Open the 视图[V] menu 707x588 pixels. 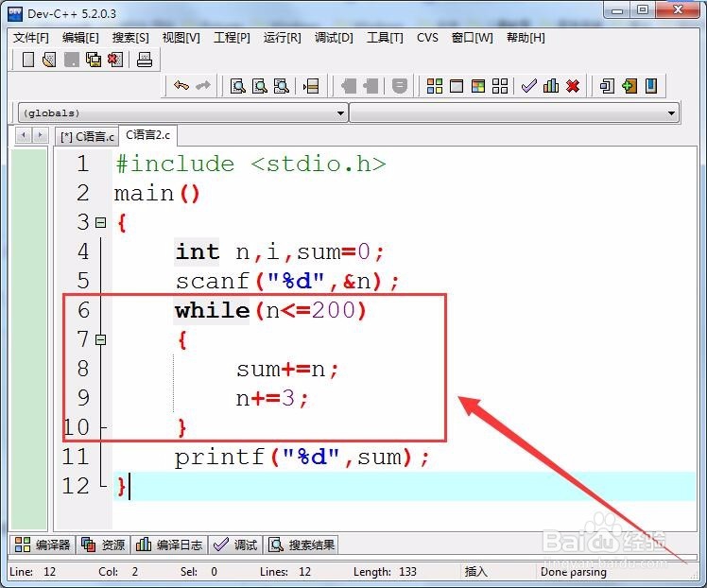click(x=181, y=38)
